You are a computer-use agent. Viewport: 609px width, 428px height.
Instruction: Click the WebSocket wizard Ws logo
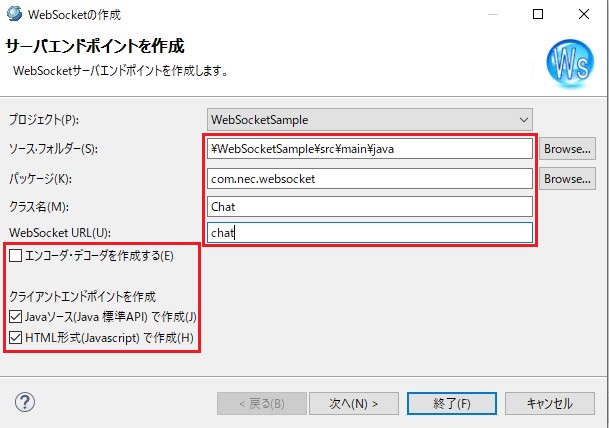tap(569, 64)
